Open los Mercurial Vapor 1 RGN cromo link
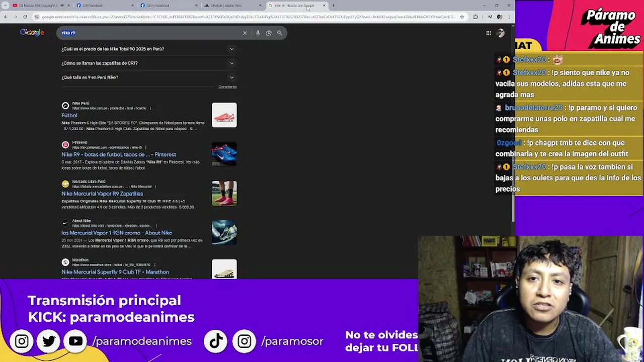 tap(117, 233)
